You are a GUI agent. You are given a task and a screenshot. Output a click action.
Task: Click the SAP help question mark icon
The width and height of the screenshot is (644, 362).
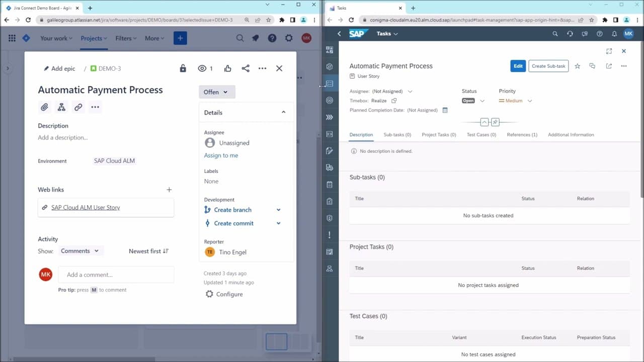tap(599, 34)
